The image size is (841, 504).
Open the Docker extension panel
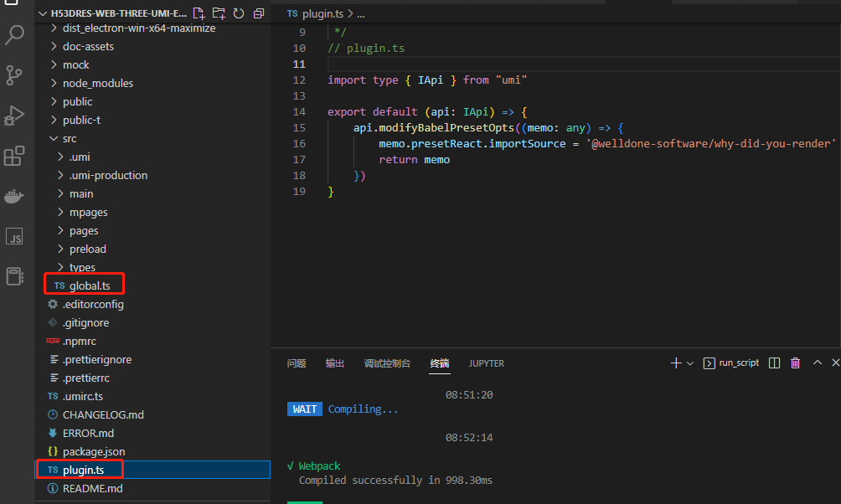point(16,196)
